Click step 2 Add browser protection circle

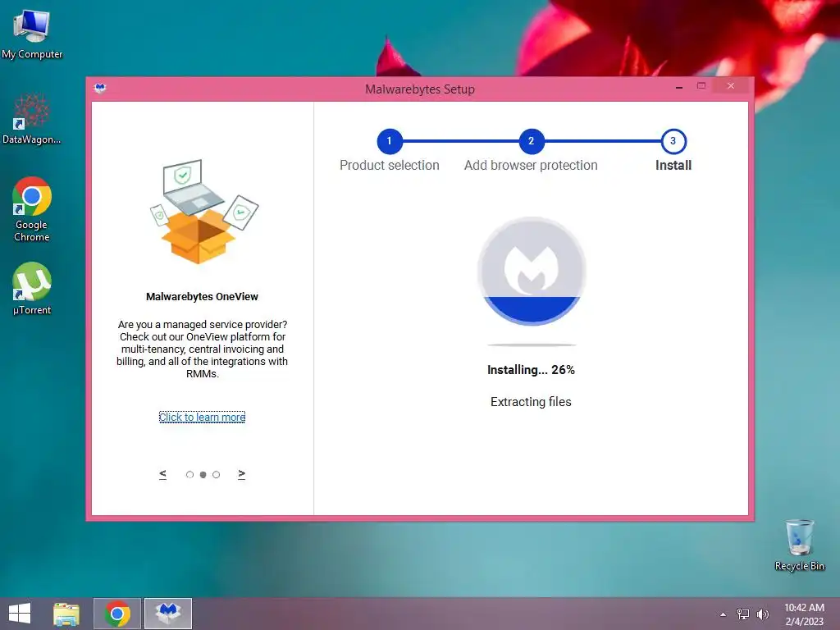[x=531, y=141]
